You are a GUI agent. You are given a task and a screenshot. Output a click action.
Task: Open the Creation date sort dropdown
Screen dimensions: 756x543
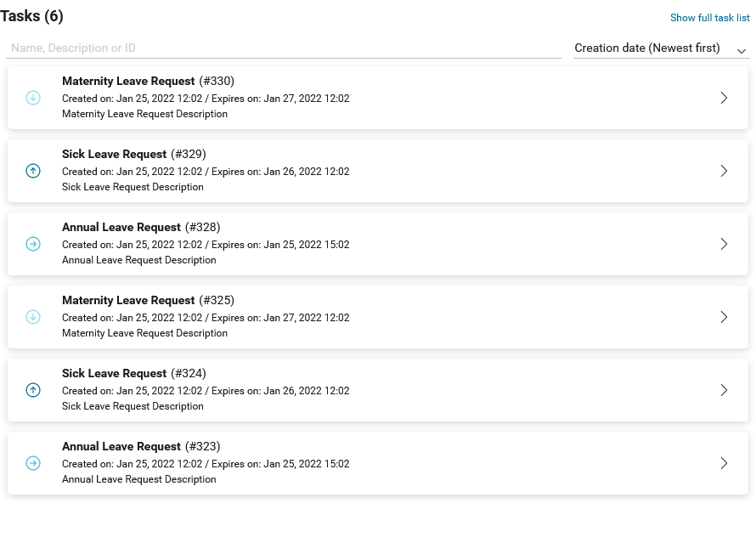click(661, 48)
